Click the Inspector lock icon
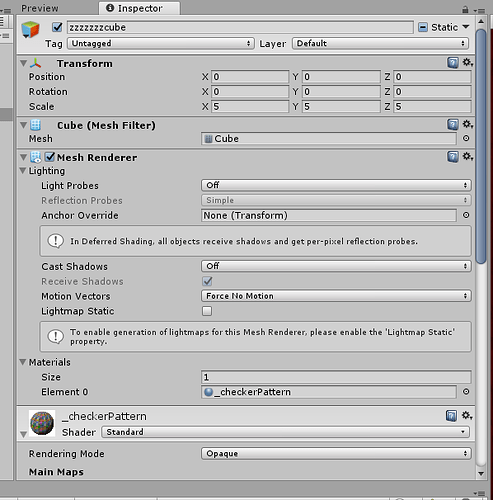This screenshot has width=493, height=500. click(465, 9)
